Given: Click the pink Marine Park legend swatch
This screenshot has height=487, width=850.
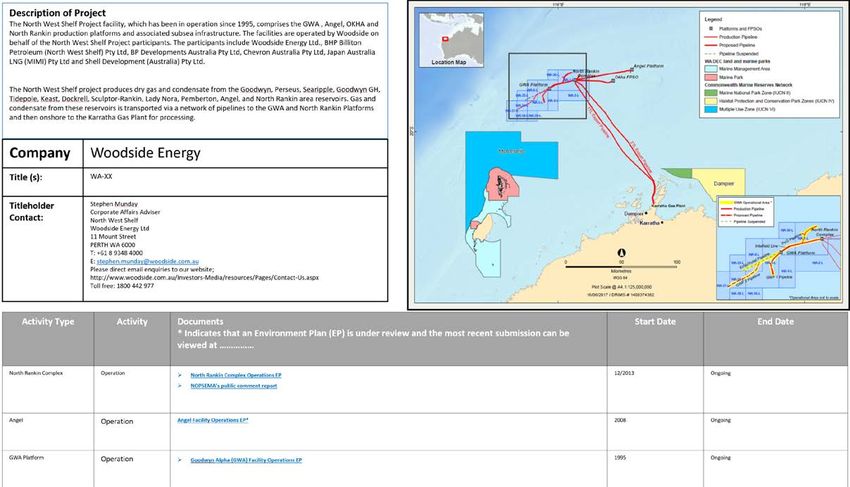Looking at the screenshot, I should point(710,77).
